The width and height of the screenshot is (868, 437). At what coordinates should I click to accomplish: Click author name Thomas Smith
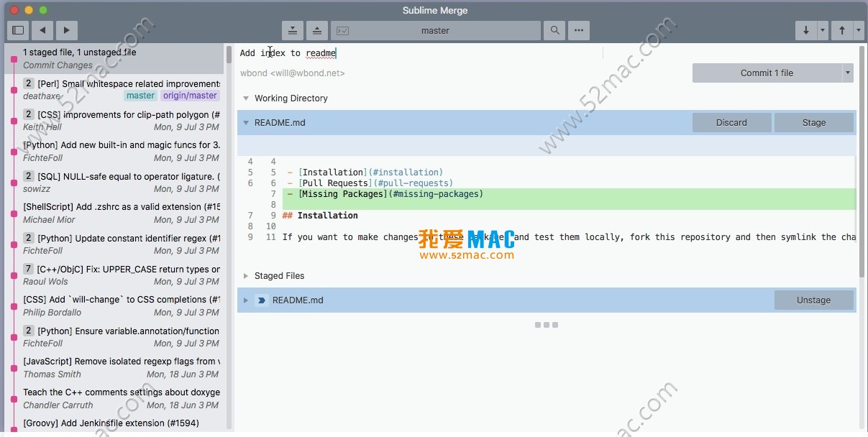point(52,374)
